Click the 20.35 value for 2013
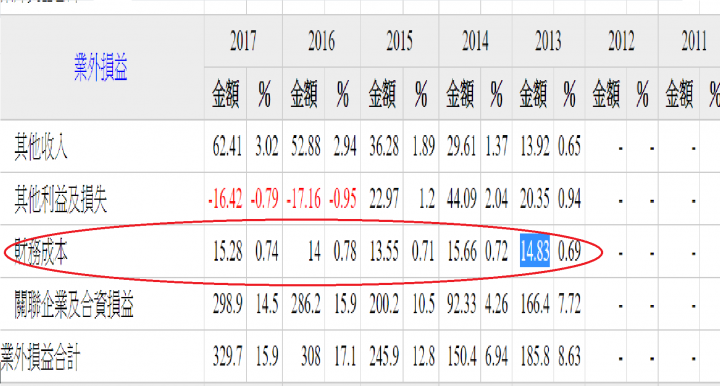The height and width of the screenshot is (386, 720). tap(535, 199)
